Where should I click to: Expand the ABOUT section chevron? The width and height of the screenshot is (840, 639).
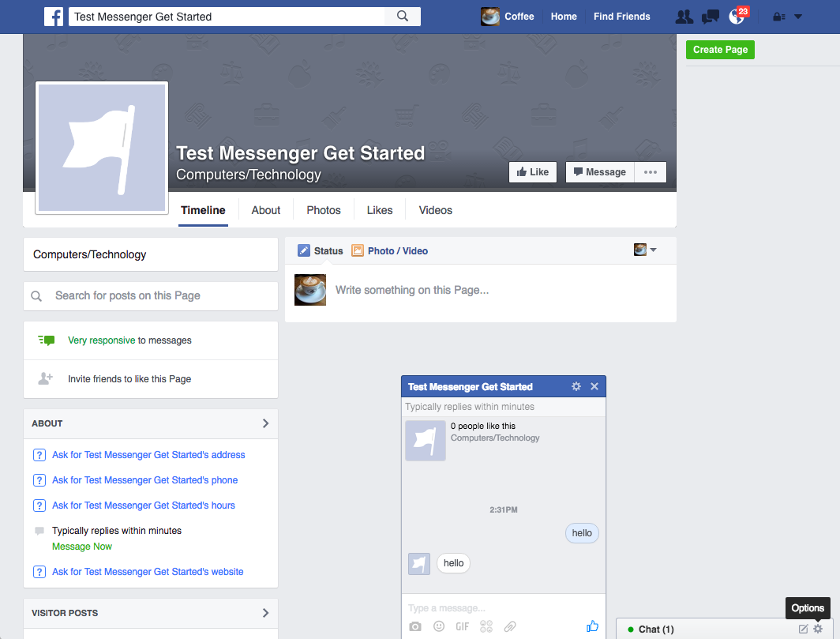[x=265, y=423]
